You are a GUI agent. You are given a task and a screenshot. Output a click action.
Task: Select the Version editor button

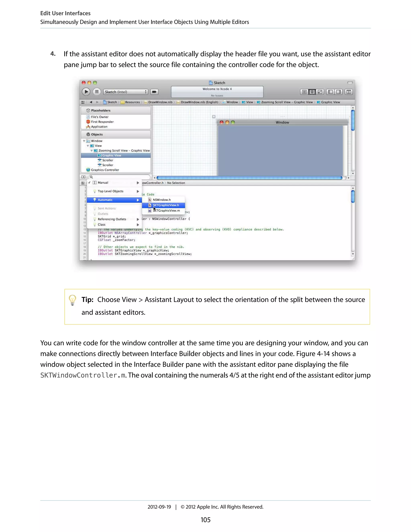coord(320,92)
